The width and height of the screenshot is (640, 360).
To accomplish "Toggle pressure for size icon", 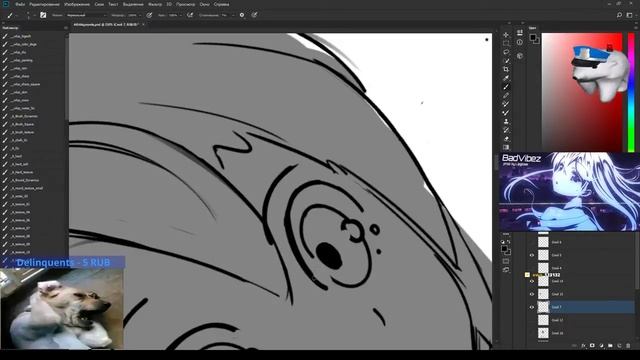I will (254, 15).
